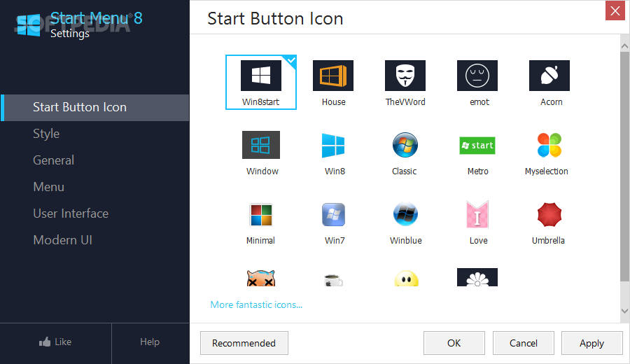Viewport: 630px width, 364px height.
Task: Pick the white flower icon
Action: coord(477,277)
